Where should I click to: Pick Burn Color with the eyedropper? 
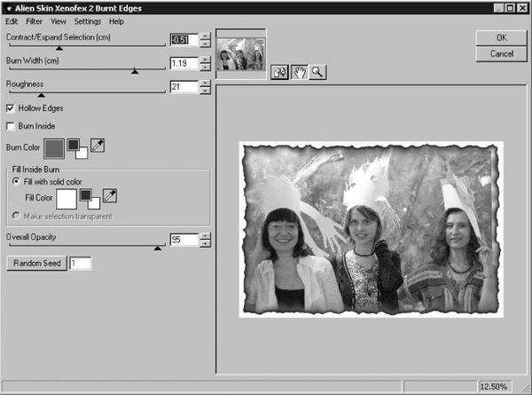[98, 145]
